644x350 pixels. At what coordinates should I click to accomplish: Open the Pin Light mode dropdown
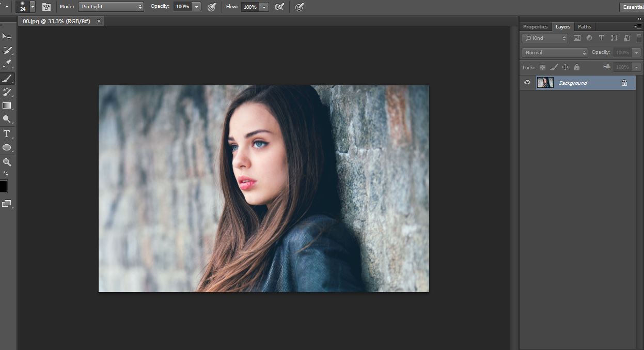click(x=111, y=7)
